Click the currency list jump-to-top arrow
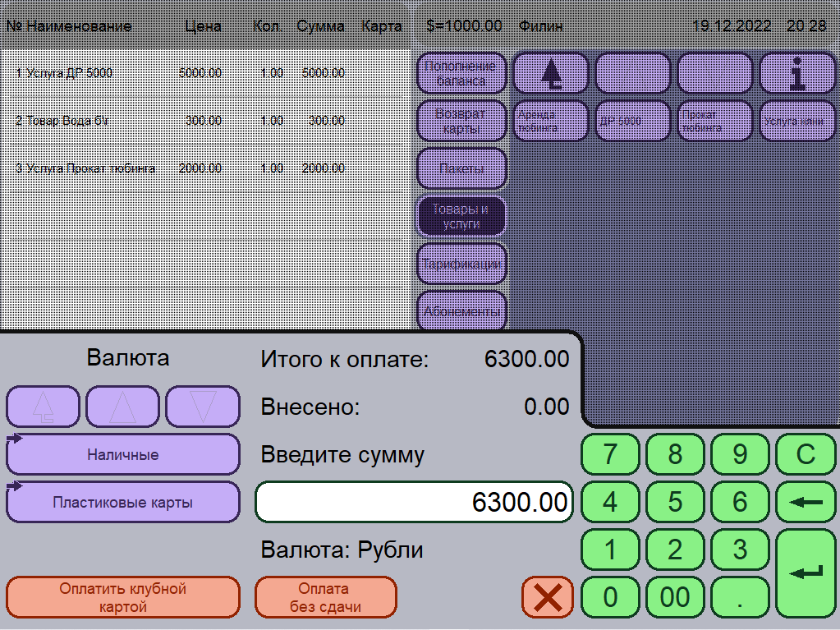The height and width of the screenshot is (630, 840). tap(43, 407)
